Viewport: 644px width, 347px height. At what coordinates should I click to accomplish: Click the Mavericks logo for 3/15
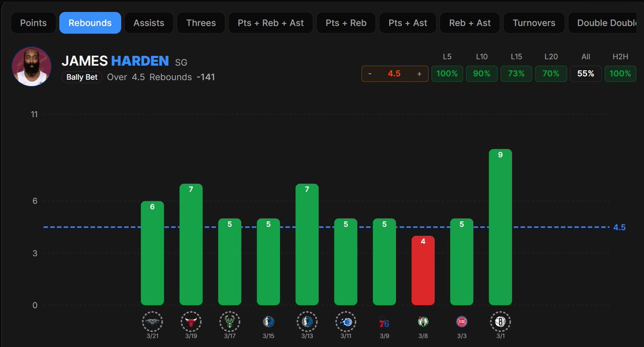click(x=268, y=322)
